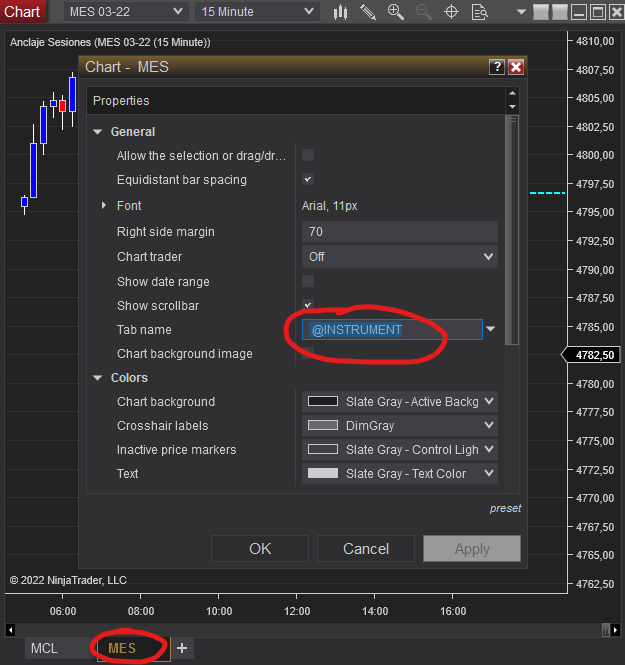Screen dimensions: 625x665
Task: Open the toolbar overflow arrow menu
Action: 521,12
